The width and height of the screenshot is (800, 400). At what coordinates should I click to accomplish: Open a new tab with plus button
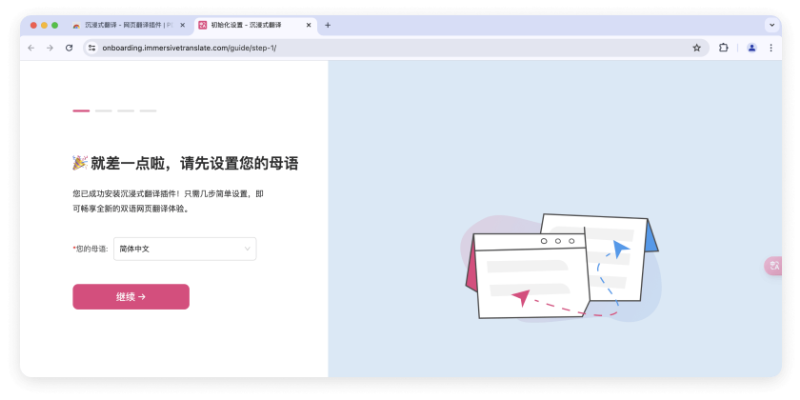328,25
